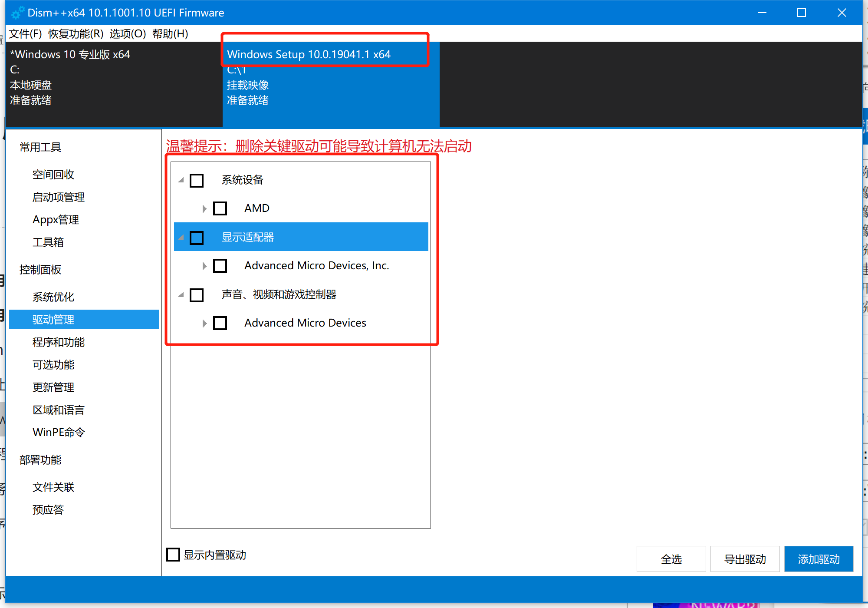Open the 恢复功能(R) menu
Image resolution: width=868 pixels, height=608 pixels.
76,34
